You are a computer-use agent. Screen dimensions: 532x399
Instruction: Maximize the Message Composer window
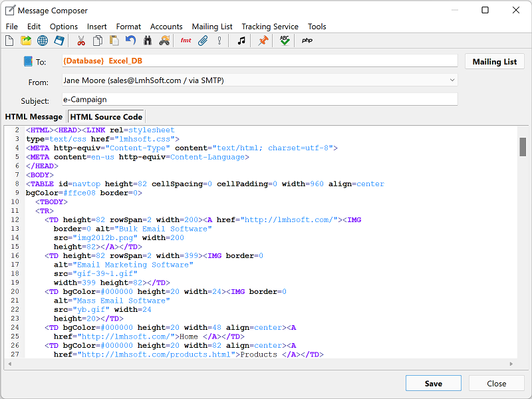(485, 10)
